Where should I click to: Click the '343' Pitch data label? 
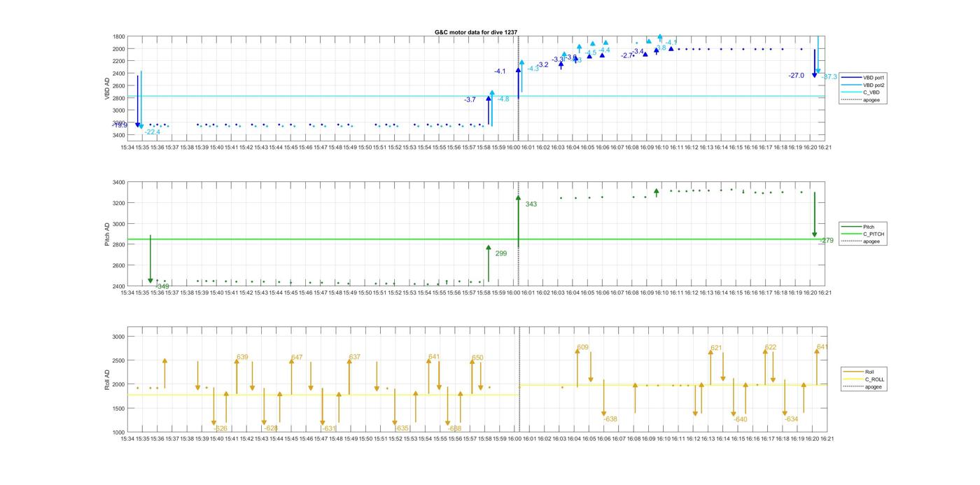click(531, 204)
